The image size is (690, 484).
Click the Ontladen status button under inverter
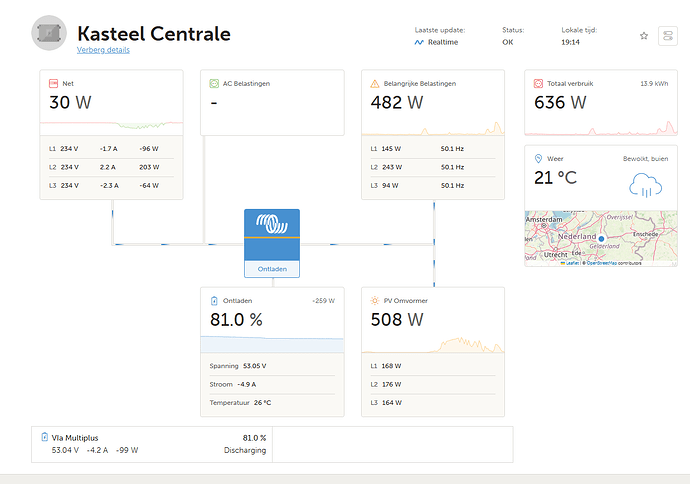pyautogui.click(x=272, y=269)
